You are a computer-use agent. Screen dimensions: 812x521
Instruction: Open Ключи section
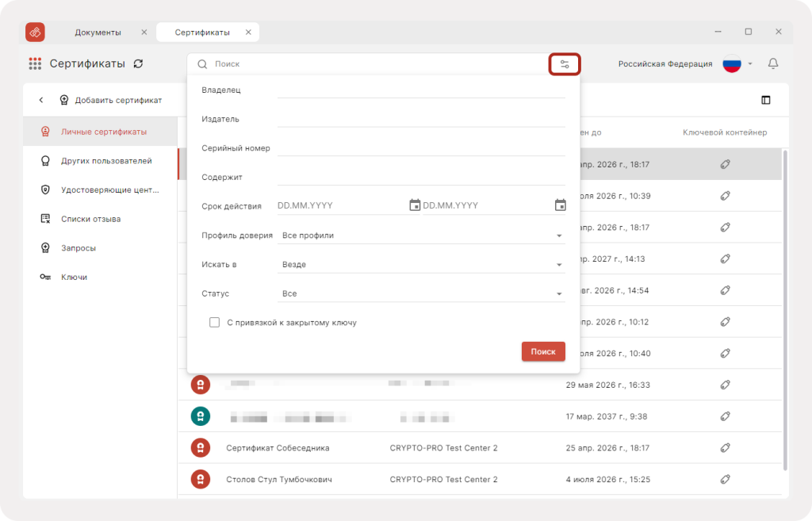pyautogui.click(x=101, y=277)
